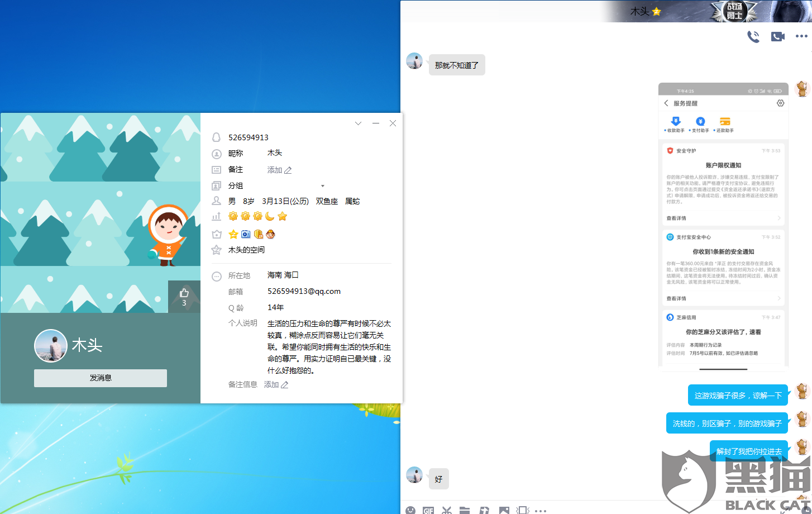The height and width of the screenshot is (514, 812).
Task: Click the star icon beside 木头的空间
Action: tap(217, 250)
